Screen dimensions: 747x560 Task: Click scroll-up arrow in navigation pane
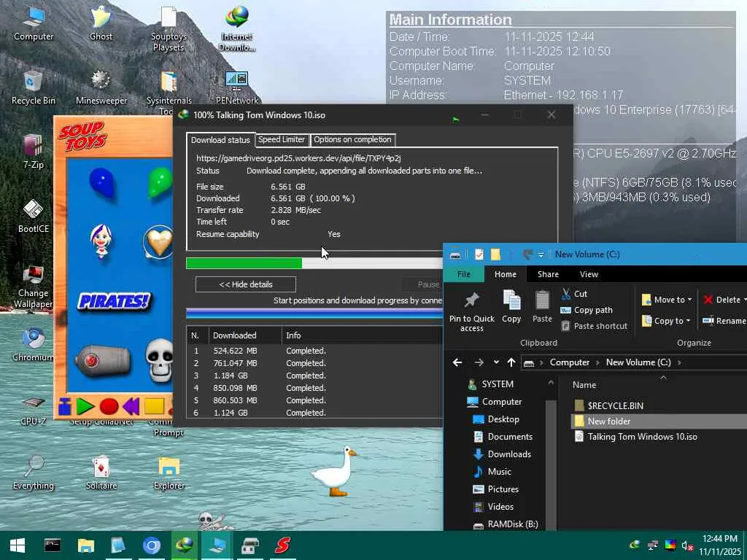(551, 382)
